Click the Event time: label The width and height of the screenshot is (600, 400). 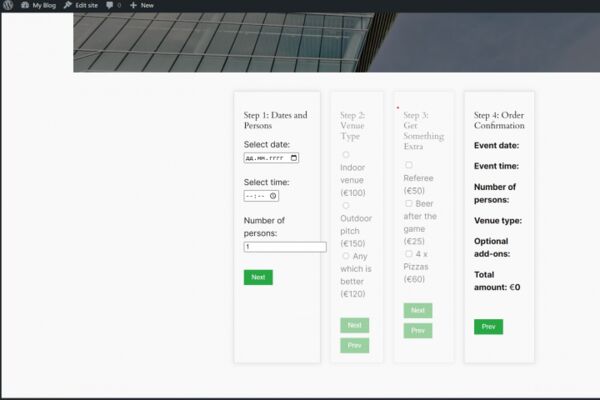click(496, 166)
